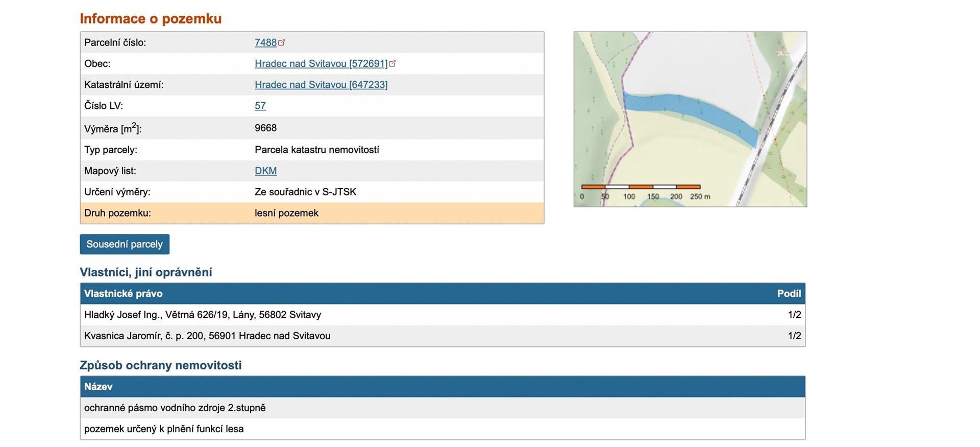Open Obec link Hradec nad Svitavou [572691]
Viewport: 980px width, 447px height.
click(321, 63)
